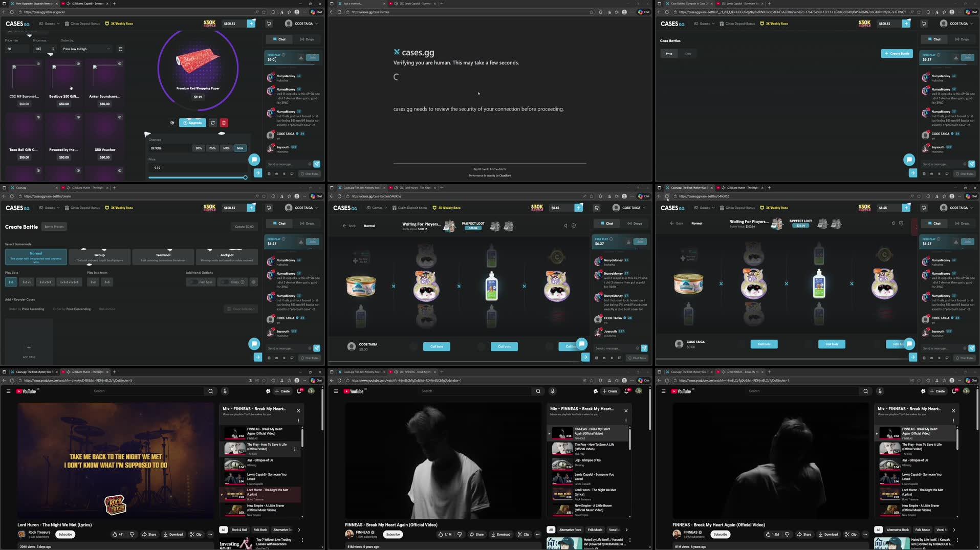Open the Price Low to High sort dropdown
The image size is (980, 550).
pyautogui.click(x=86, y=49)
